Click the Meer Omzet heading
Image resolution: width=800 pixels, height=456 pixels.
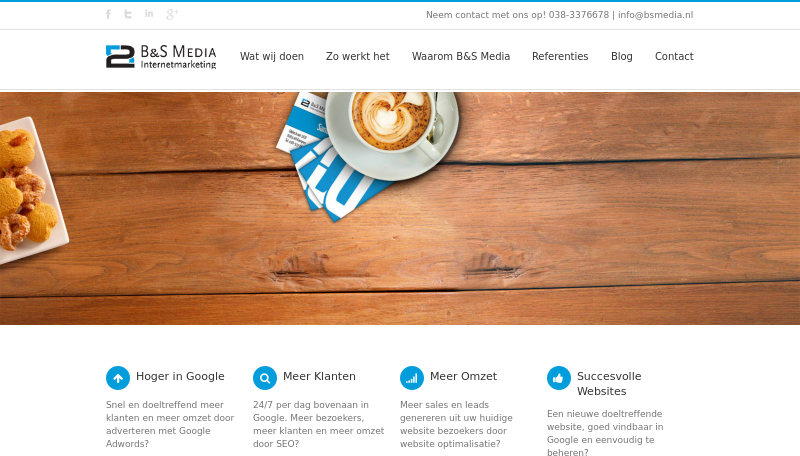[x=463, y=376]
